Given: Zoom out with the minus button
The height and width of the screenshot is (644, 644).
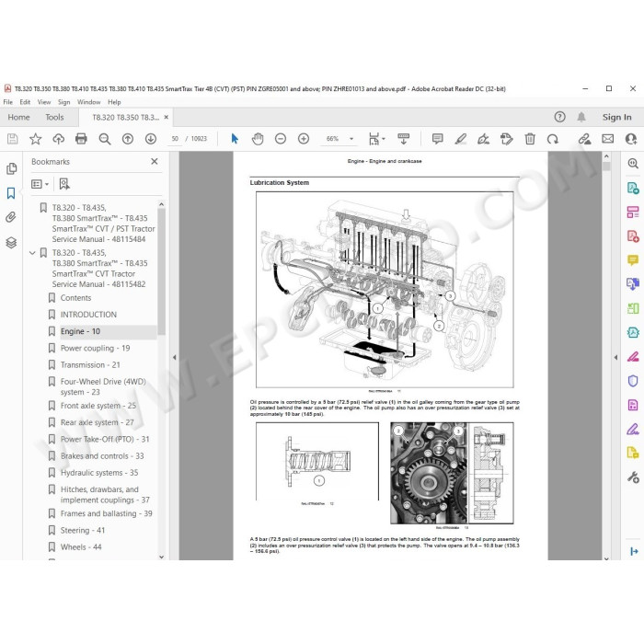Looking at the screenshot, I should (281, 139).
